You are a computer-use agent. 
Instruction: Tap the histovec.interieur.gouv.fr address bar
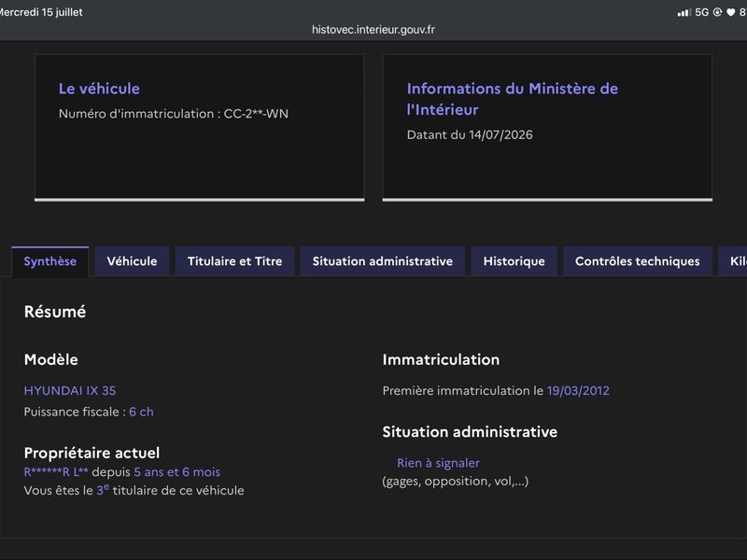tap(373, 30)
